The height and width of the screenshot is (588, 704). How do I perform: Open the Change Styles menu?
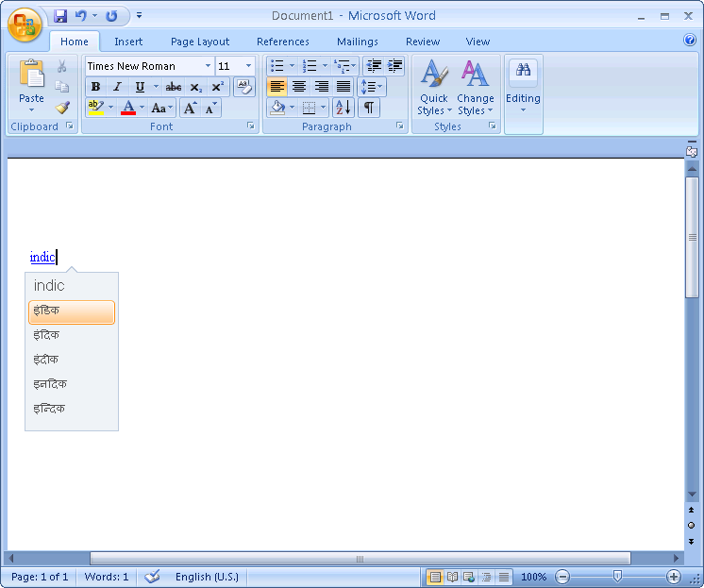click(x=475, y=88)
